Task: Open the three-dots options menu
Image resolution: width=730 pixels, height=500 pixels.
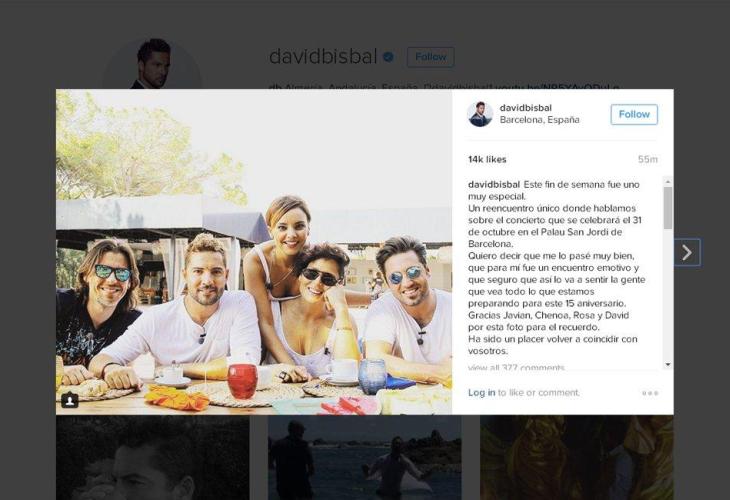Action: point(650,393)
